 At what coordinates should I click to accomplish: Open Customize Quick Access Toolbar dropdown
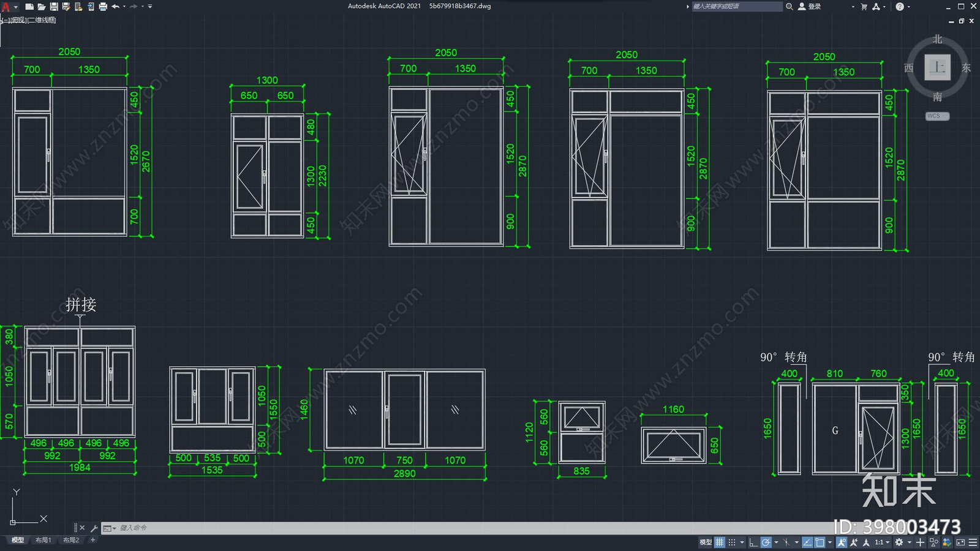click(150, 7)
